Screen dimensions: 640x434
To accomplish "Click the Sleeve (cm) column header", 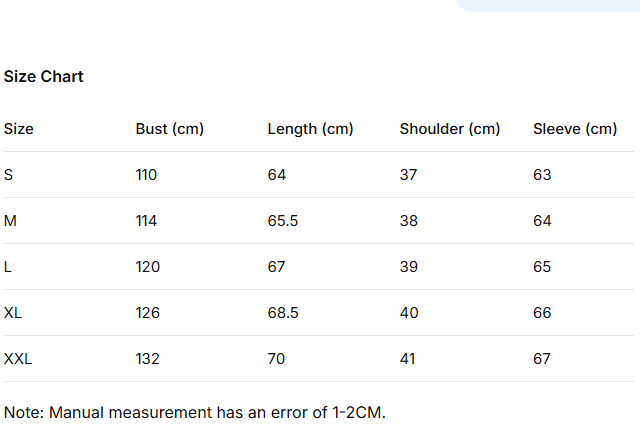I will point(575,129).
